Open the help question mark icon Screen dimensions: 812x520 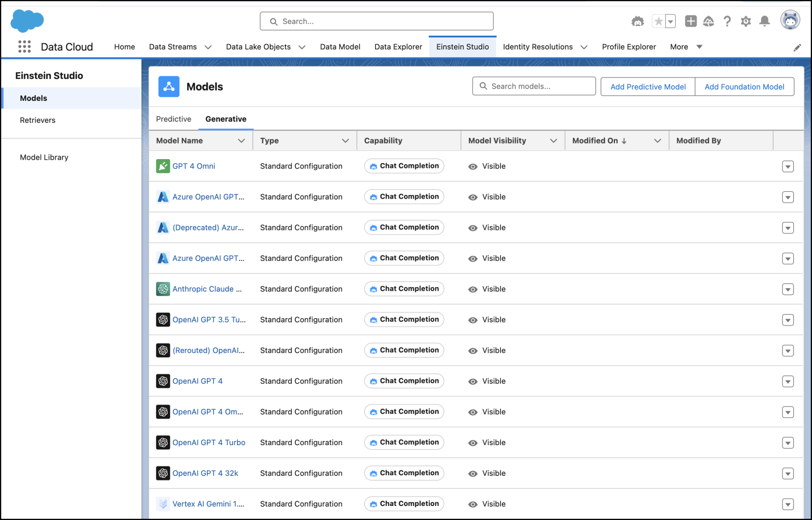pos(727,21)
